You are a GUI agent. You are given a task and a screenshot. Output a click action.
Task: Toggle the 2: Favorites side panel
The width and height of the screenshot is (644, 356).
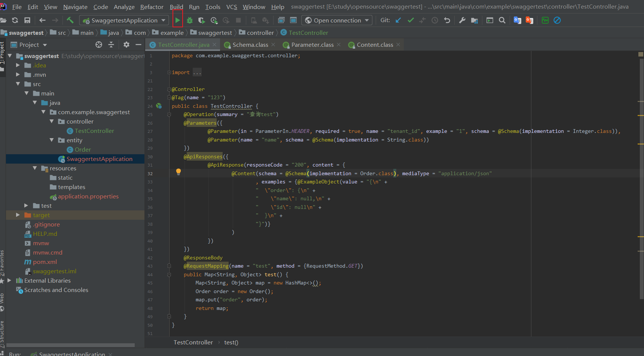(3, 266)
